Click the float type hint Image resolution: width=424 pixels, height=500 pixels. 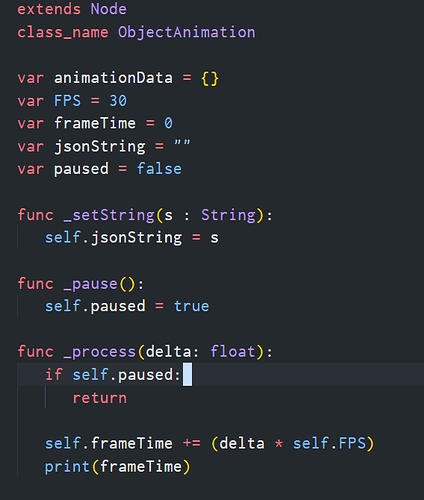tap(233, 352)
